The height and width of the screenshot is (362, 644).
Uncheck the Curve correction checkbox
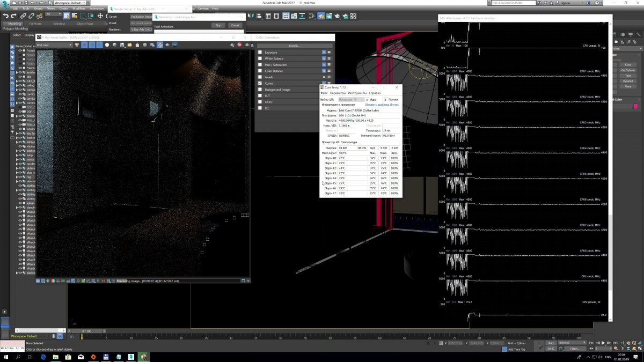(x=260, y=83)
